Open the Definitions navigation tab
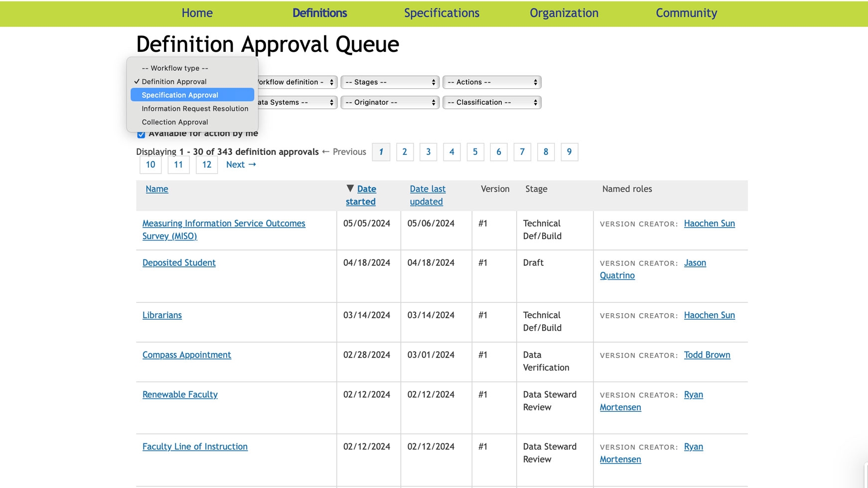 [319, 13]
